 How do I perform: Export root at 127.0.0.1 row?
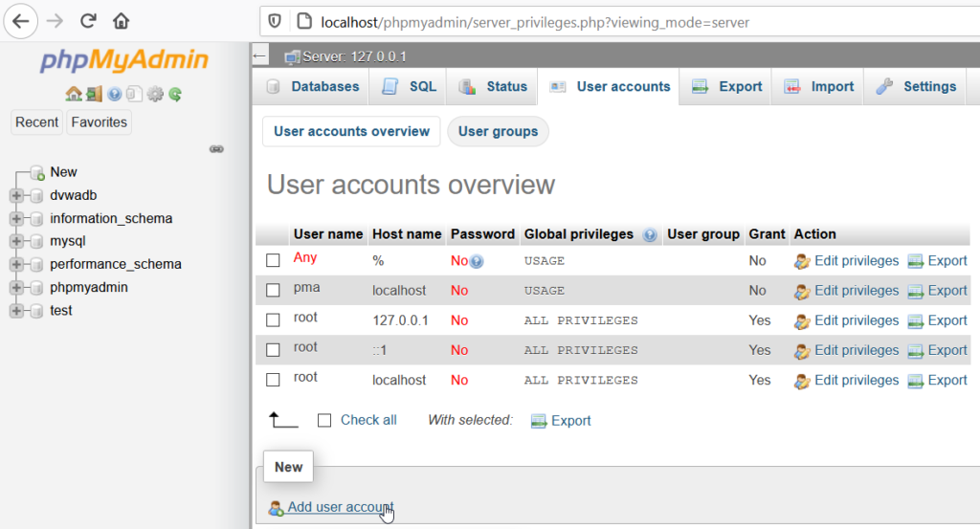[x=938, y=321]
